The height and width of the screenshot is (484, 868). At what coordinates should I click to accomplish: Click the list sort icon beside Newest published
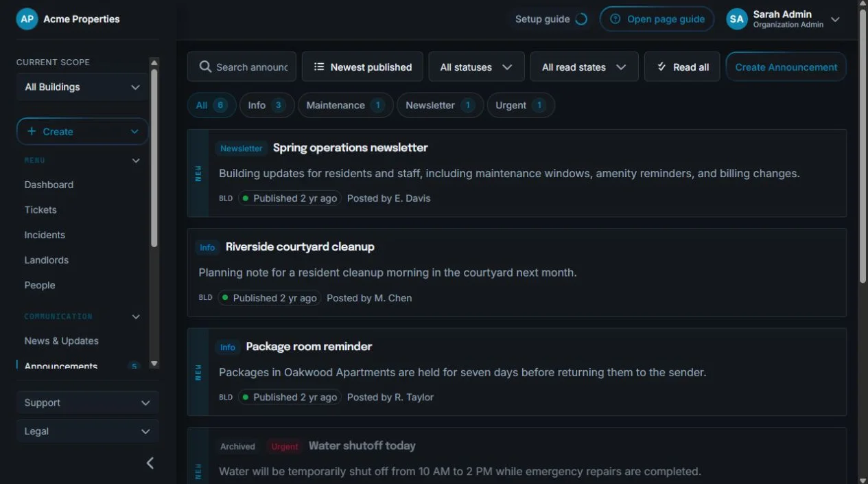click(319, 67)
